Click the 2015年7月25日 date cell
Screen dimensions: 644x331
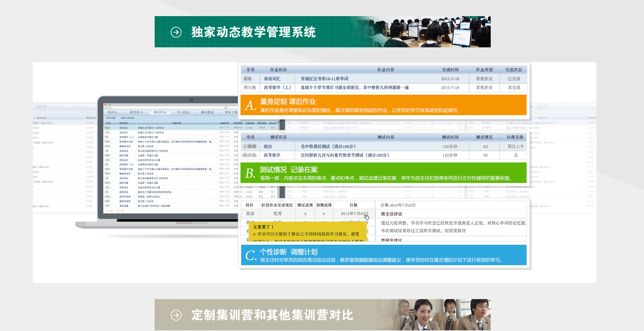coord(354,214)
